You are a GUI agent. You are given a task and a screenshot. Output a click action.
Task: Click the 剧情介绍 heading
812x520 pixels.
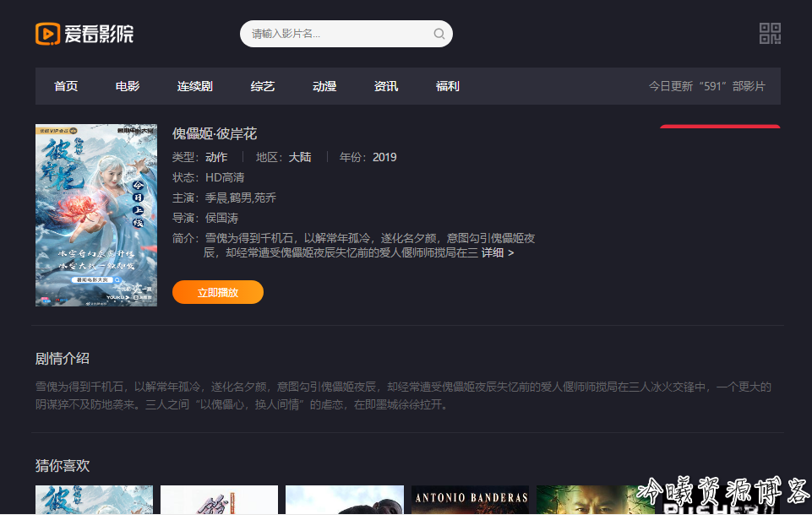63,358
